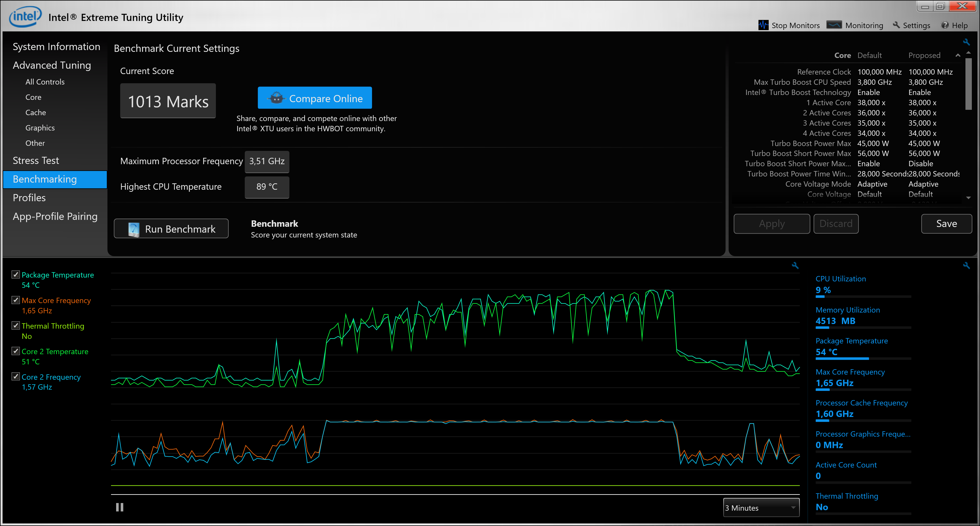
Task: Click the Monitoring label in top bar
Action: coord(864,26)
